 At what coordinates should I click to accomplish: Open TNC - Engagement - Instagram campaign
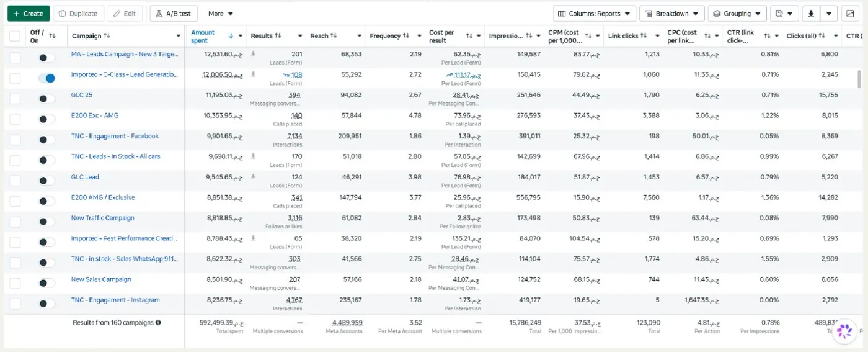click(x=115, y=300)
